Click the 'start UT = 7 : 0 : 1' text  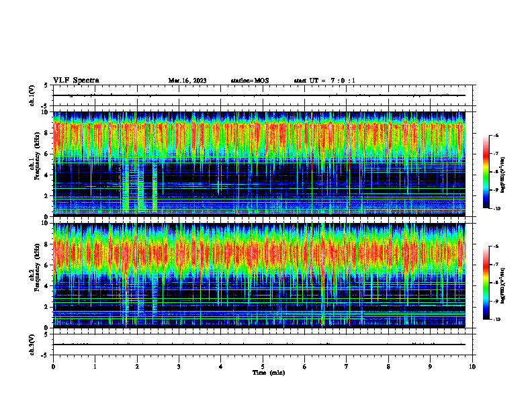(324, 81)
